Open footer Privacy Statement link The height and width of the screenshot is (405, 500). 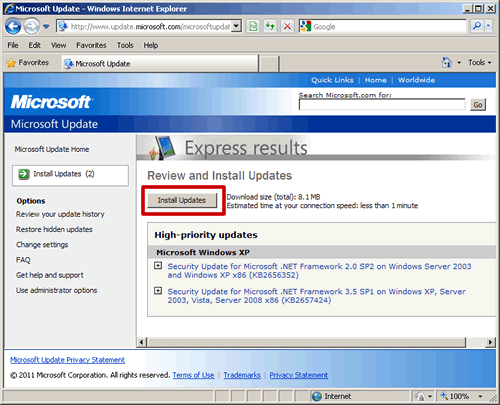coord(299,375)
